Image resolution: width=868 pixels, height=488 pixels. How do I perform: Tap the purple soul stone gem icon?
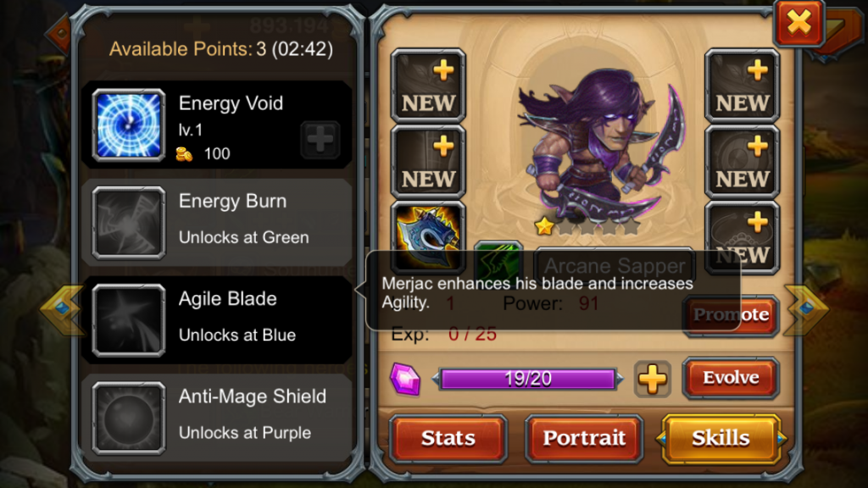[x=405, y=380]
